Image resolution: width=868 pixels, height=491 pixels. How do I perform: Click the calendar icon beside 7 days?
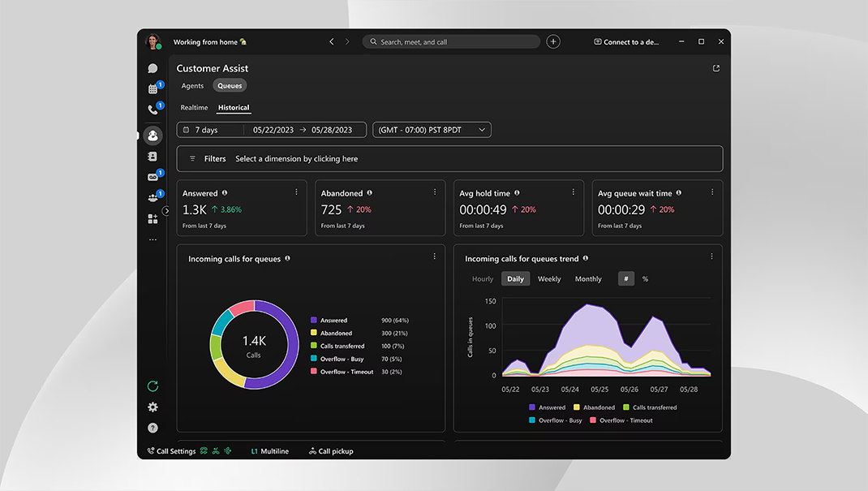click(x=186, y=130)
